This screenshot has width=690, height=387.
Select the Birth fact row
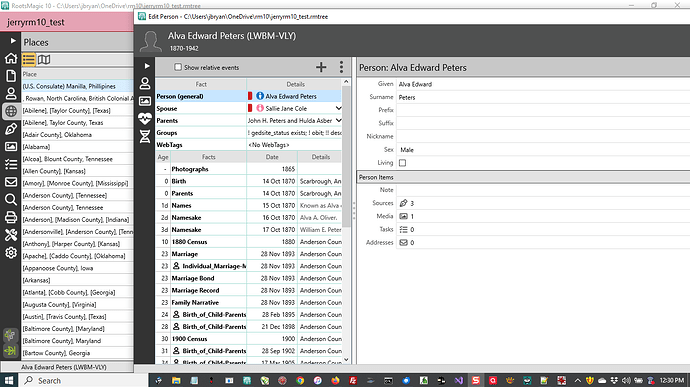pyautogui.click(x=249, y=181)
